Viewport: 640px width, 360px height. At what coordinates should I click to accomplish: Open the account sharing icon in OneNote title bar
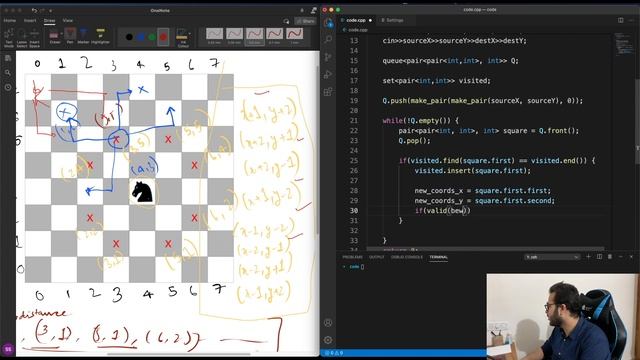(313, 10)
